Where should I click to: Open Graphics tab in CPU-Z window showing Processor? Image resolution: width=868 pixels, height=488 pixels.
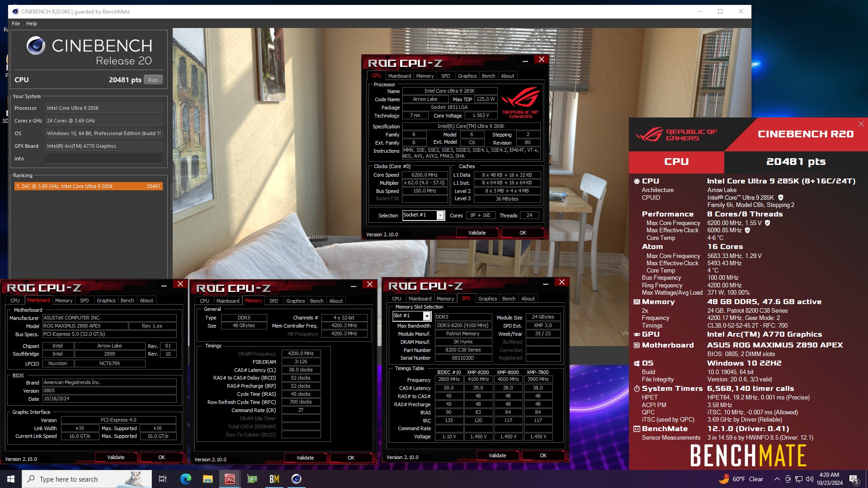point(467,76)
